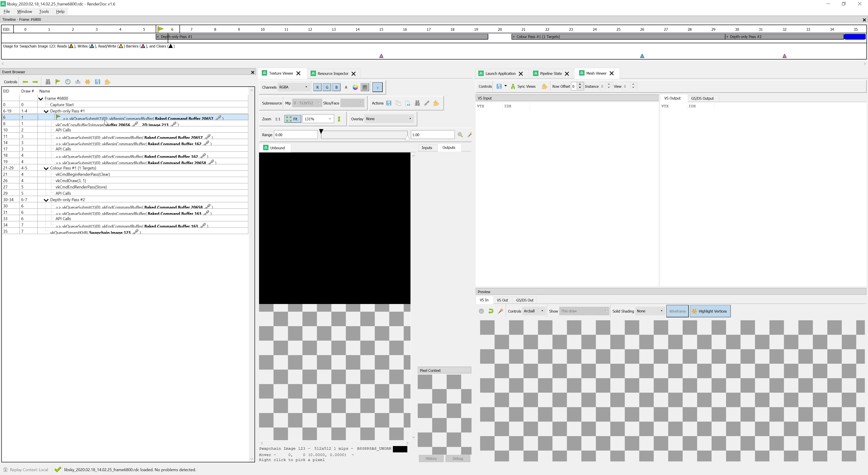
Task: Click the clock timing icon in Event Browser toolbar
Action: point(68,82)
